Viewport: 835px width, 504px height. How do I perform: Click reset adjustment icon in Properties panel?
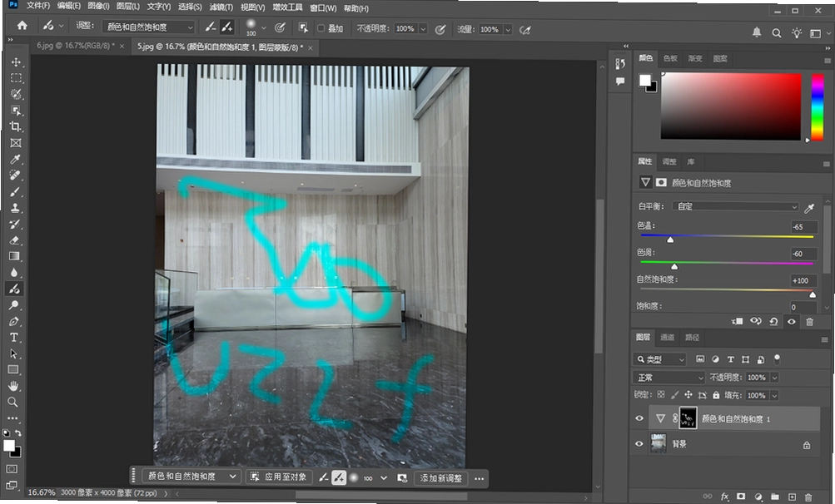(773, 322)
